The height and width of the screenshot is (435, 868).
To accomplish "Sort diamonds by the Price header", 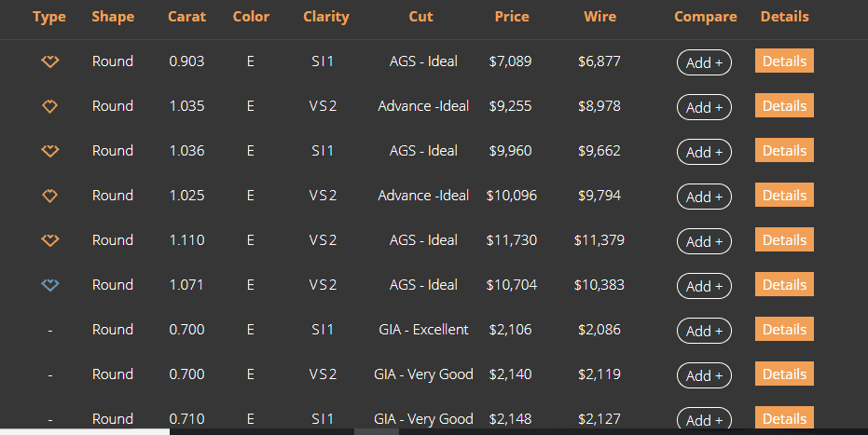I will [x=512, y=17].
